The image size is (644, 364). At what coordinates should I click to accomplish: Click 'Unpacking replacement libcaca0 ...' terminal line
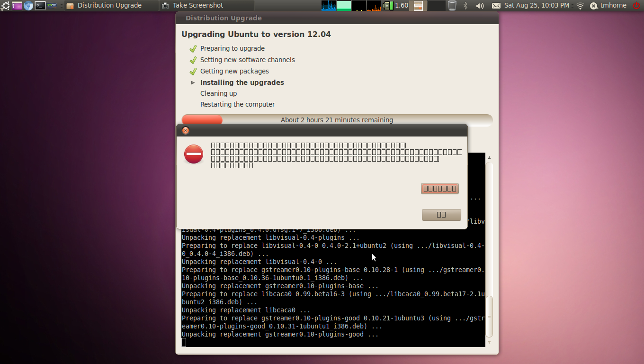245,310
